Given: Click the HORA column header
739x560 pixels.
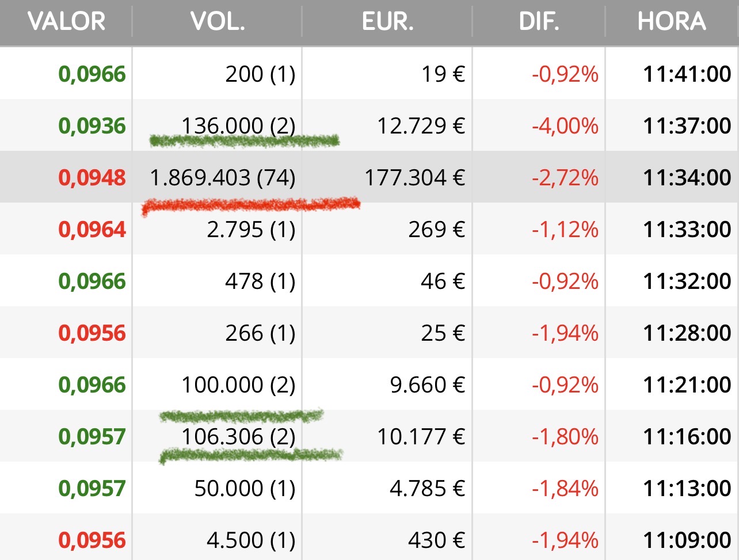Looking at the screenshot, I should (671, 22).
